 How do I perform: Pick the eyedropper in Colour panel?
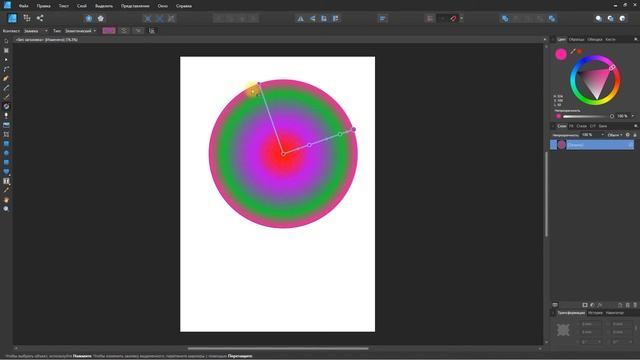(573, 51)
